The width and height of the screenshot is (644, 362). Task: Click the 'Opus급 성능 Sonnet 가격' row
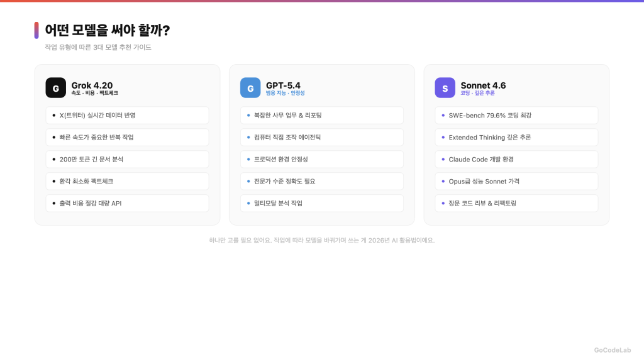pyautogui.click(x=516, y=182)
